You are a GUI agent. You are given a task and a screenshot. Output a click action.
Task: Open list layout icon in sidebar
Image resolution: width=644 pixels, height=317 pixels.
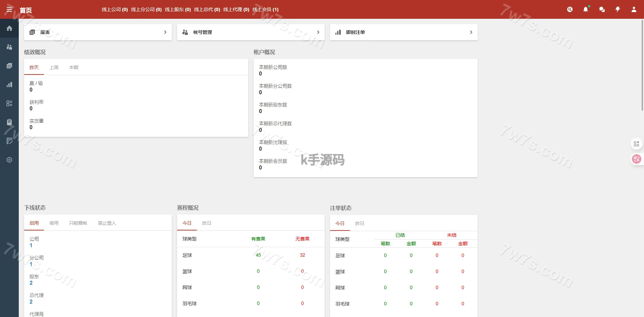tap(9, 103)
